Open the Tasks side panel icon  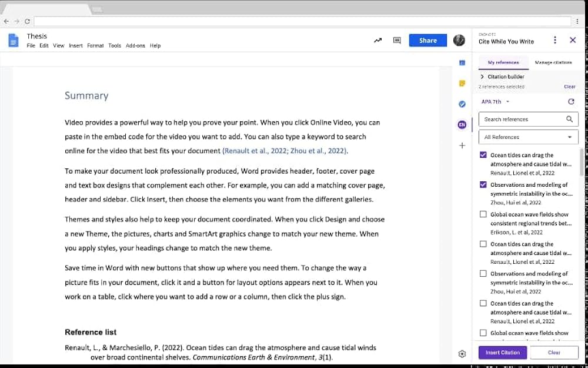point(462,104)
